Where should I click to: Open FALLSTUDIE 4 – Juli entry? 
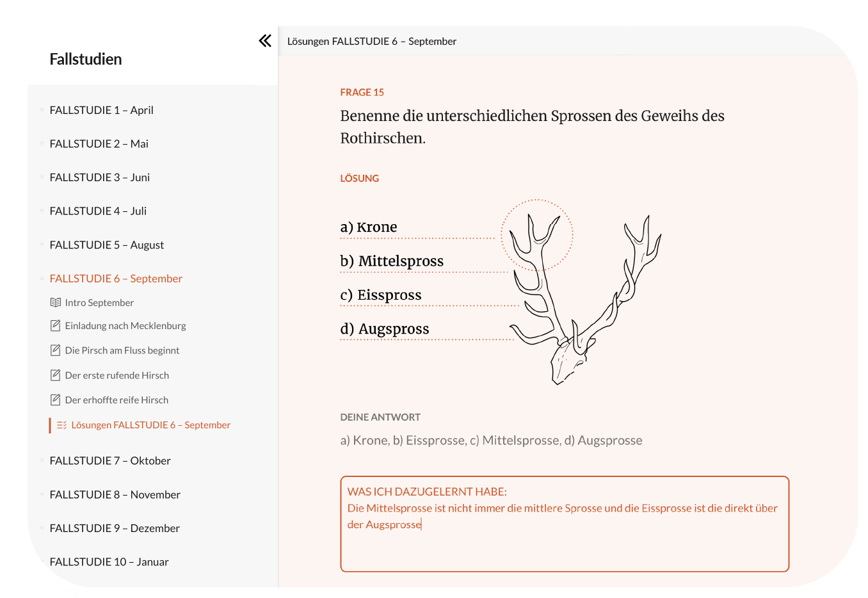pos(98,211)
